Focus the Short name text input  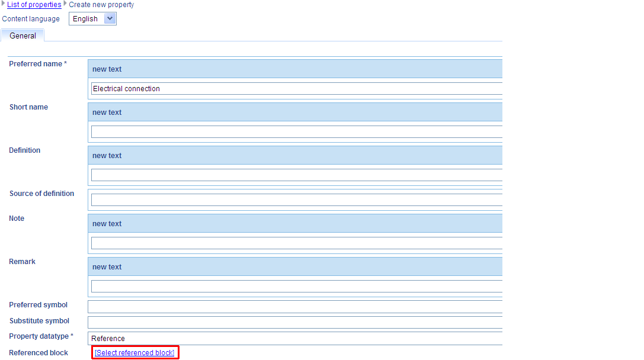(296, 132)
